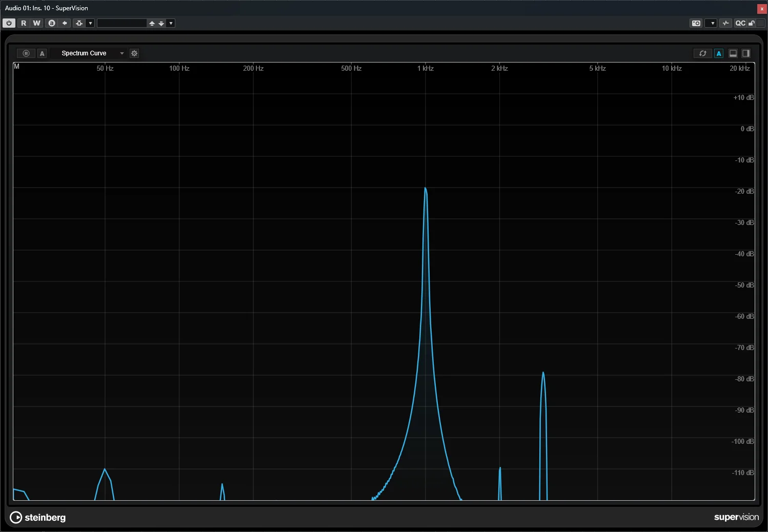Toggle the left 'A' hold button
The width and height of the screenshot is (768, 532).
(x=42, y=53)
